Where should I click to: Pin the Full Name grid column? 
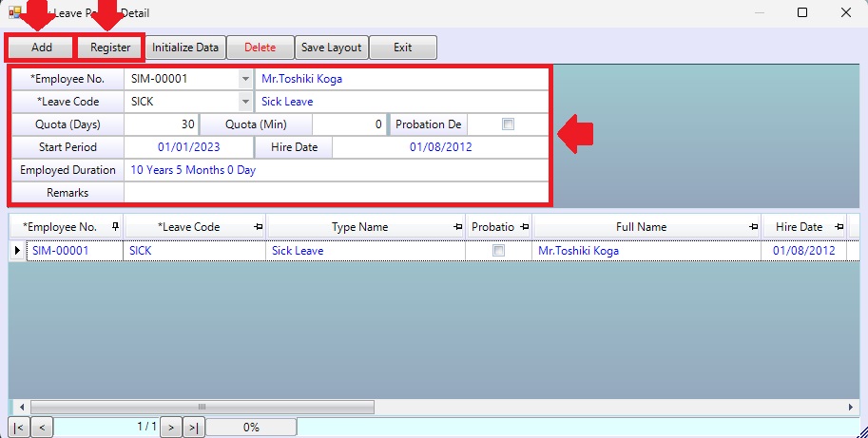[x=752, y=227]
